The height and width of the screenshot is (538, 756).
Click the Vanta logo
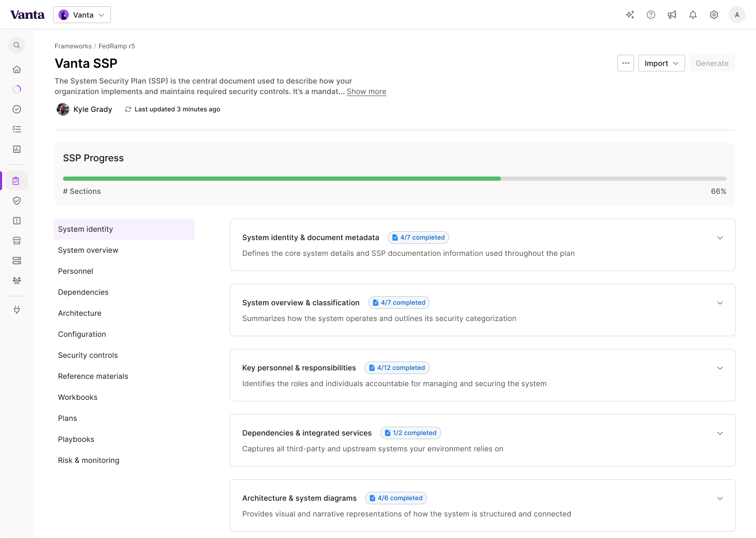click(x=27, y=15)
